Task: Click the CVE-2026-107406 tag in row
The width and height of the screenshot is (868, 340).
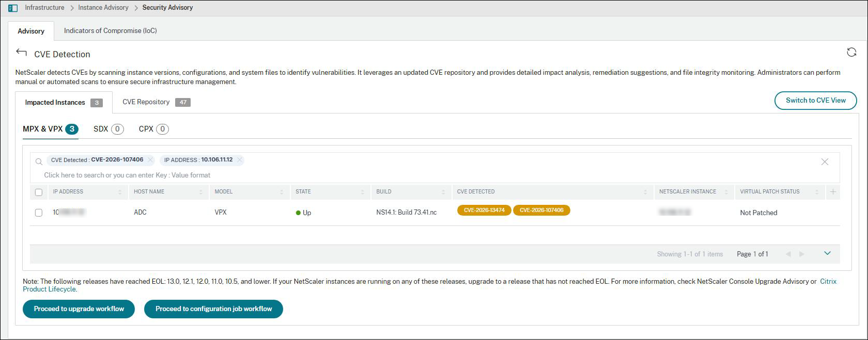Action: [541, 211]
